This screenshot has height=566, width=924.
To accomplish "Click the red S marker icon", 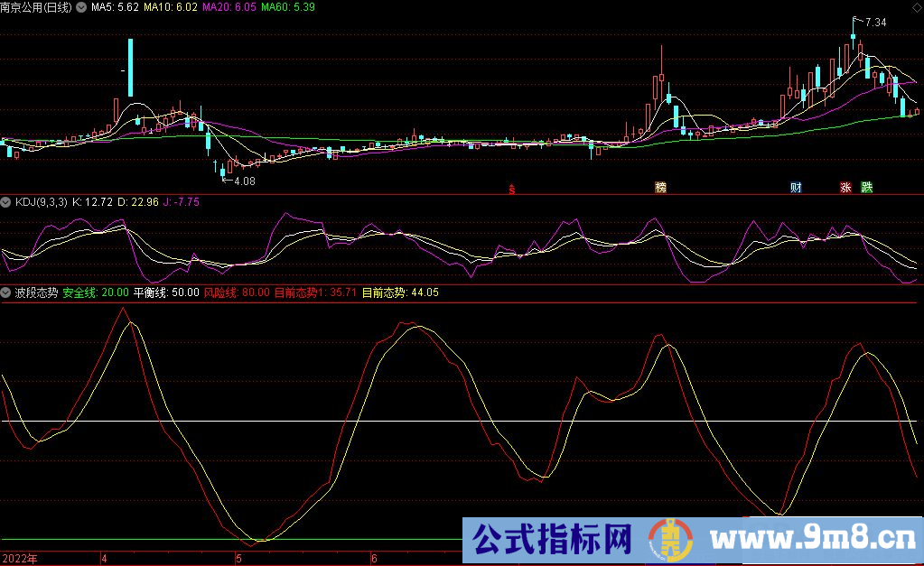I will tap(512, 189).
